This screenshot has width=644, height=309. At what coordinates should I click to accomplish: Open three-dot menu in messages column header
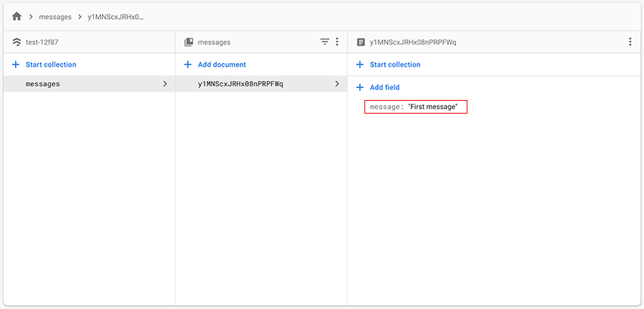tap(337, 42)
